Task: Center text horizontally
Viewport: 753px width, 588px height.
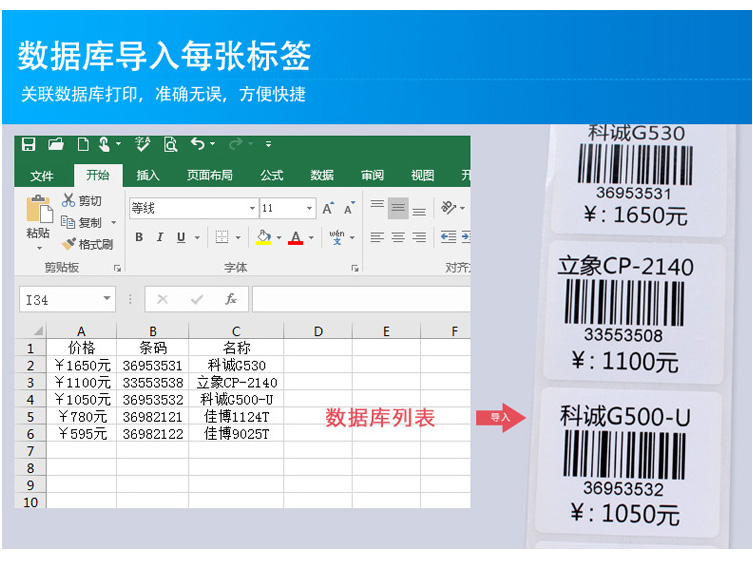Action: click(x=398, y=237)
